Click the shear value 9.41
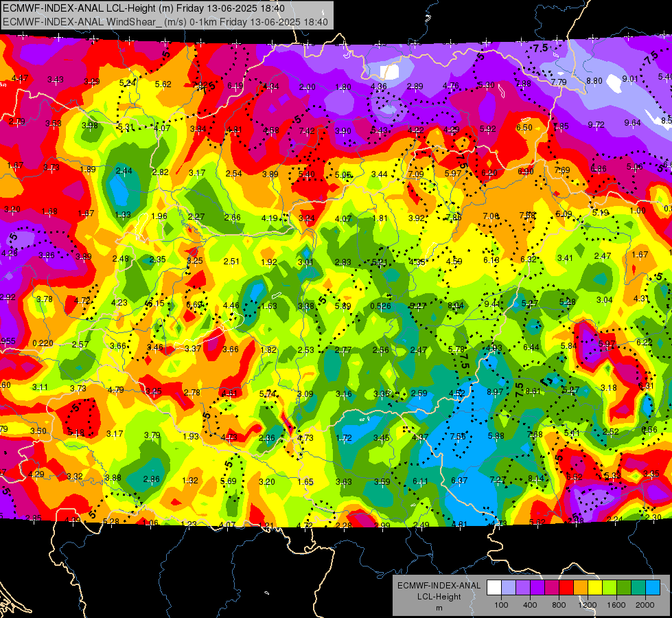 click(492, 304)
